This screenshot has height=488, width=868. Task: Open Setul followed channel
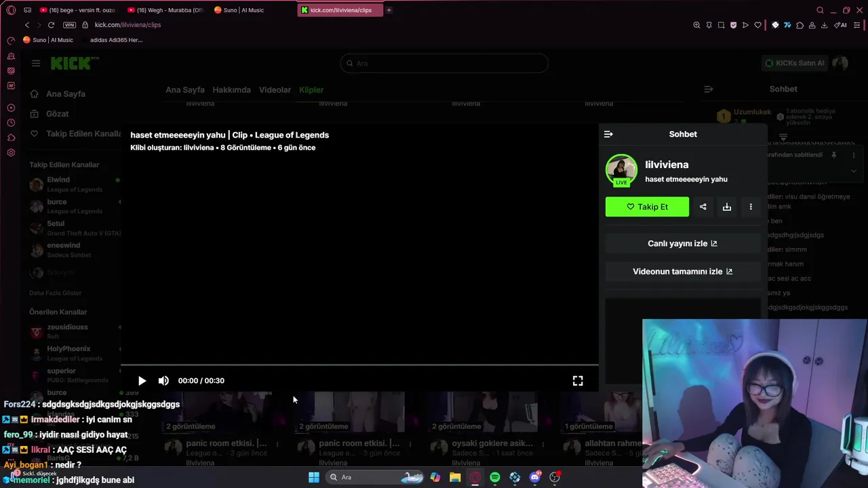pos(75,228)
